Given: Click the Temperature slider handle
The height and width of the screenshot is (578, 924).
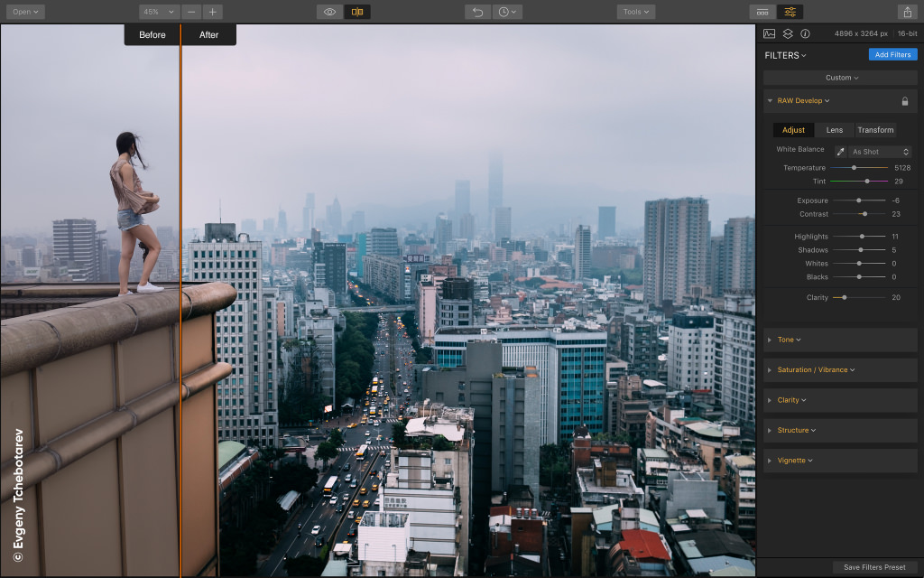Looking at the screenshot, I should 854,168.
